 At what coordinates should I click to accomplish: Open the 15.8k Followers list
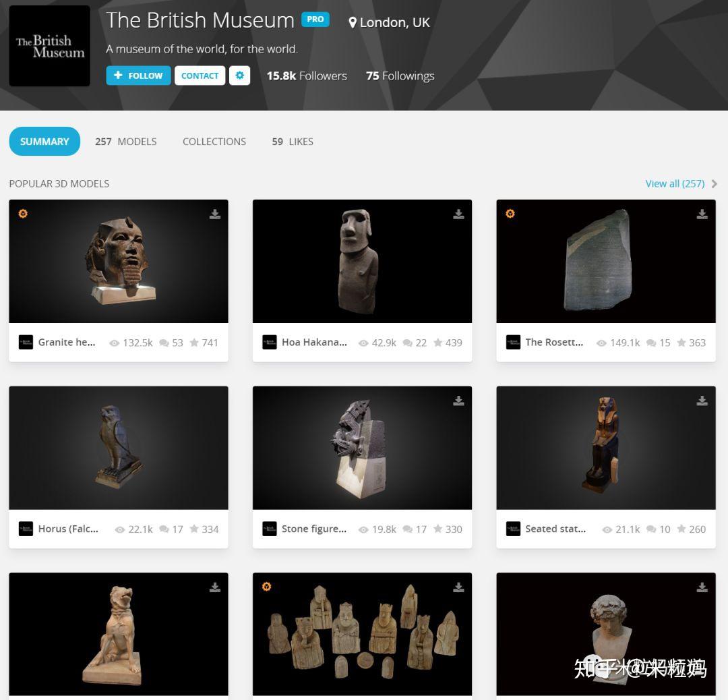point(307,76)
